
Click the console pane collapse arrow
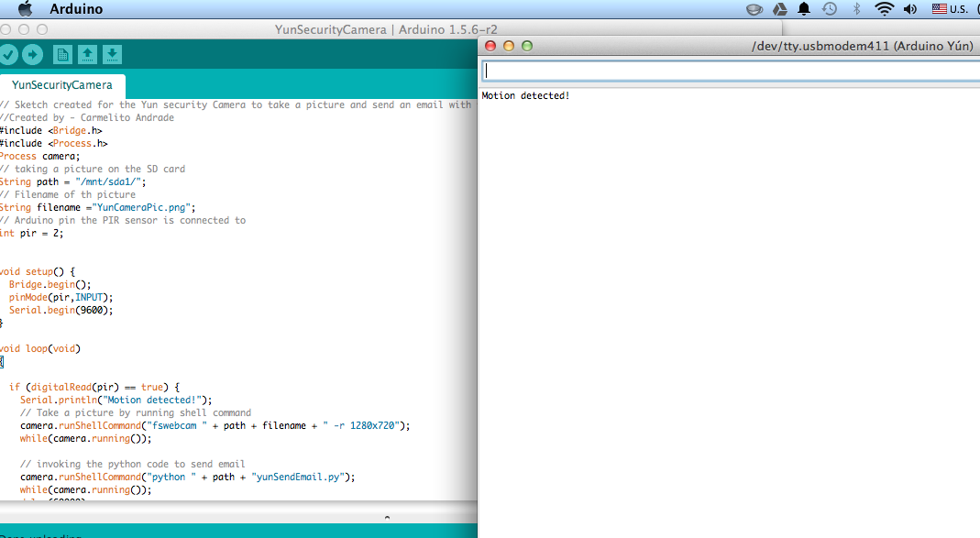pos(387,518)
